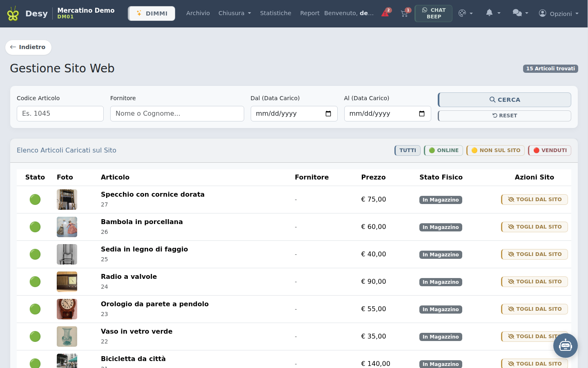This screenshot has height=368, width=588.
Task: Remove Radio a valvole from site
Action: click(x=535, y=282)
